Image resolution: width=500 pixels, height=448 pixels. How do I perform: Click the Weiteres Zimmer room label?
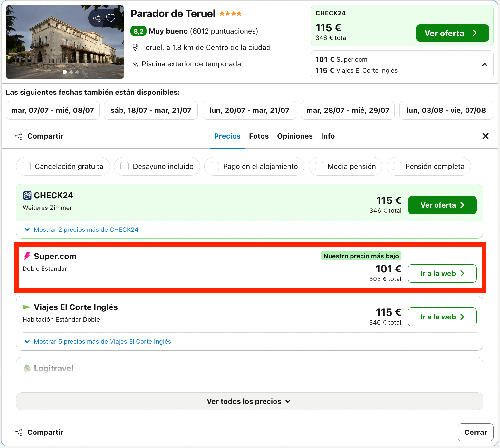(x=47, y=208)
